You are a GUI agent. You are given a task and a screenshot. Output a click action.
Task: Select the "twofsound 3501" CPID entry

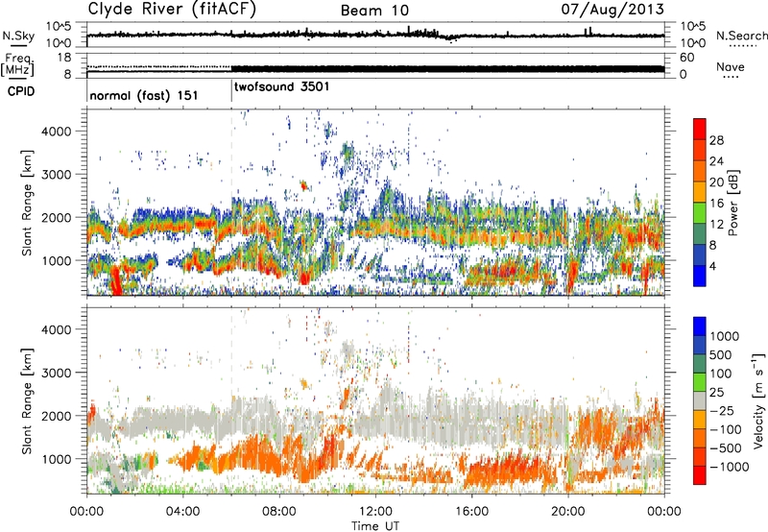pyautogui.click(x=282, y=86)
